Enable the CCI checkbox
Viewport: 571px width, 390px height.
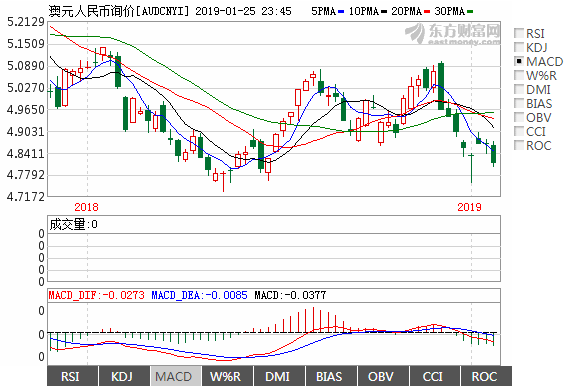(519, 131)
